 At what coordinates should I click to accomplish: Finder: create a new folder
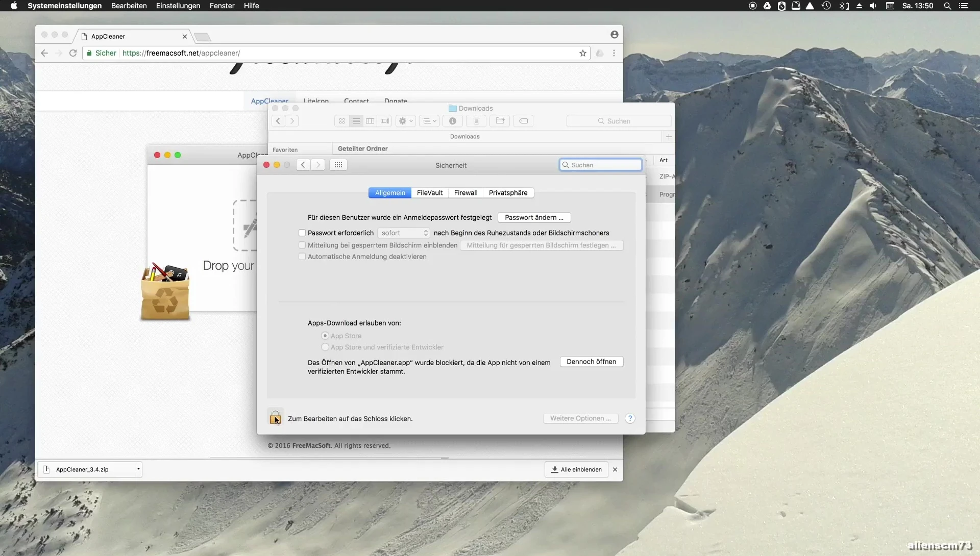(500, 121)
